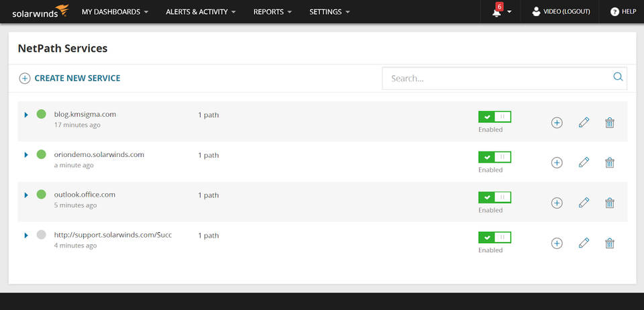The image size is (644, 310).
Task: Edit the oriondemo.solarwinds.com service with pencil icon
Action: (x=584, y=162)
